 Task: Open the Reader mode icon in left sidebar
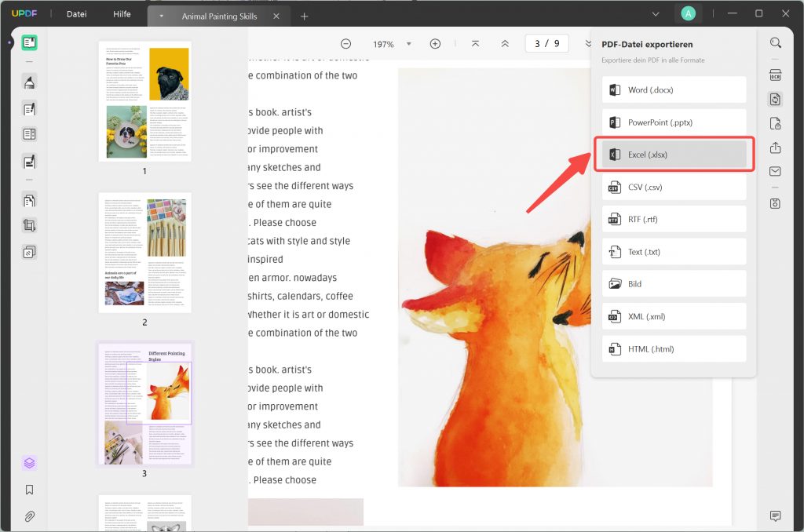(x=29, y=42)
